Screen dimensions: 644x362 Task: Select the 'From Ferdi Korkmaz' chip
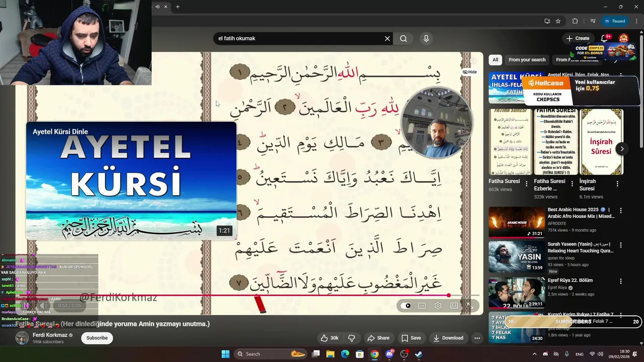577,60
